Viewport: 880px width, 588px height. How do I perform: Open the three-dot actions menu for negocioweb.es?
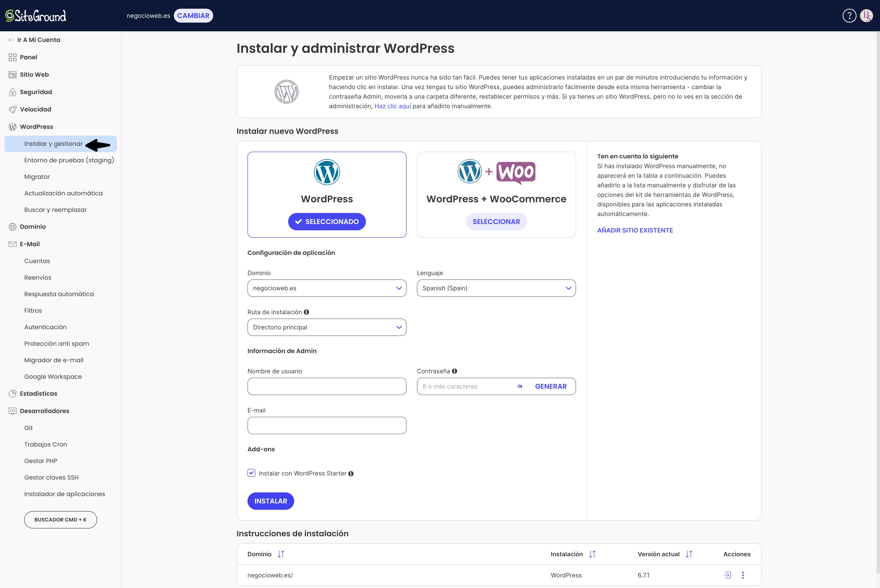743,575
